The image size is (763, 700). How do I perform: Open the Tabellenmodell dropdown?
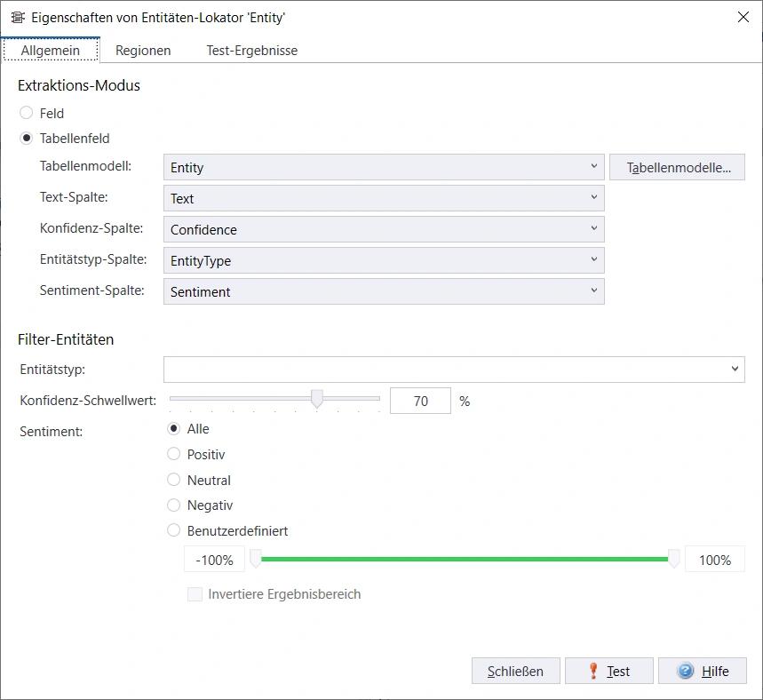coord(384,168)
